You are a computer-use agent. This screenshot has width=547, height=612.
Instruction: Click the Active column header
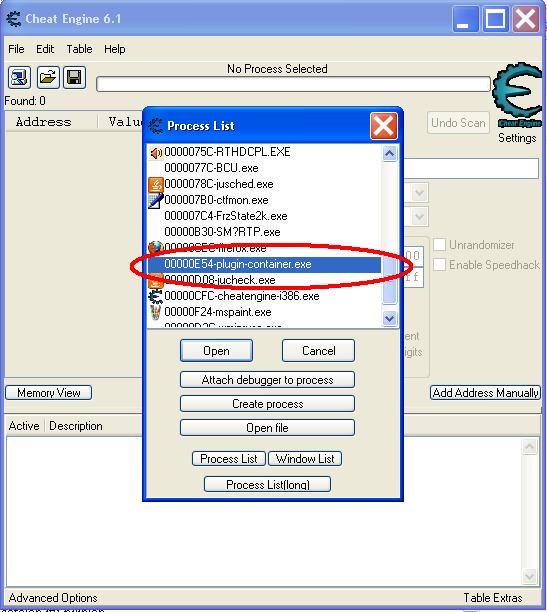[24, 426]
